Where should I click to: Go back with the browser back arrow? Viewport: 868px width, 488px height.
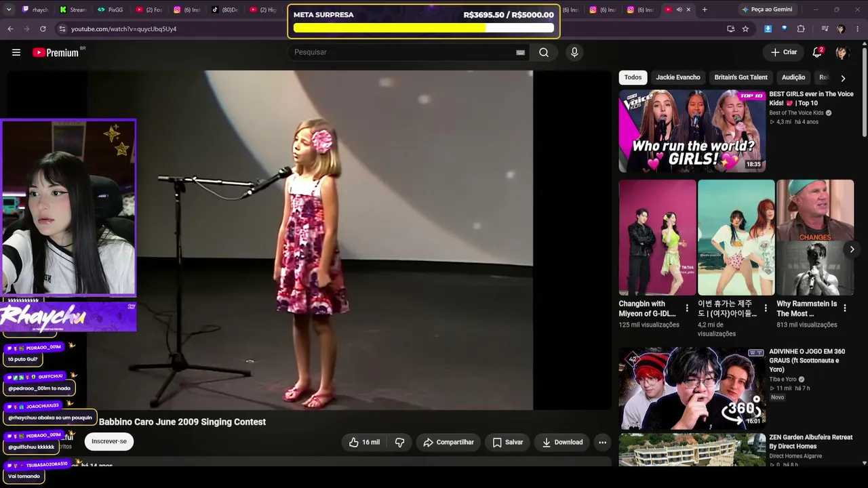point(10,29)
